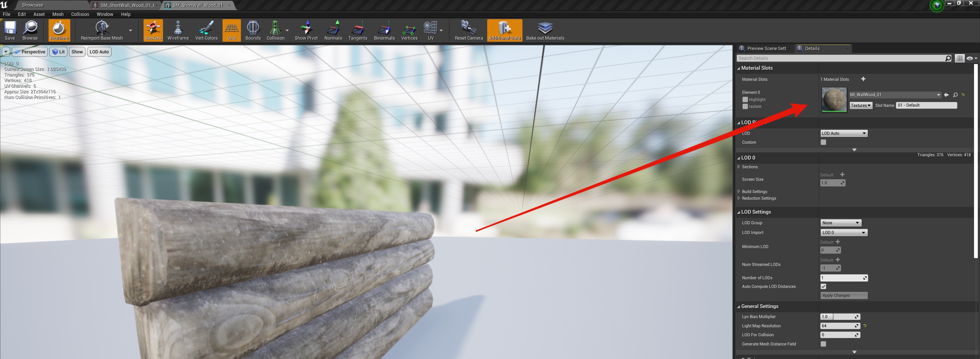Open the Collision menu
The height and width of the screenshot is (359, 980).
[x=80, y=14]
